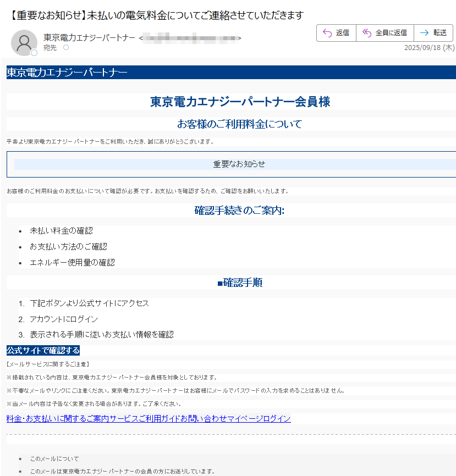
Task: Click the sentence starting お客様のご利用料金のお支払い
Action: click(x=147, y=191)
